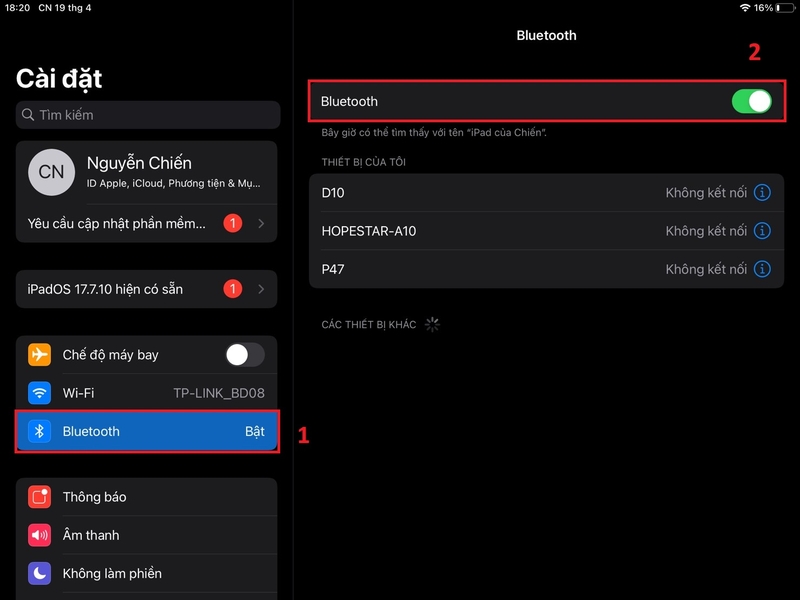Open Wi-Fi settings row
800x600 pixels.
[146, 393]
